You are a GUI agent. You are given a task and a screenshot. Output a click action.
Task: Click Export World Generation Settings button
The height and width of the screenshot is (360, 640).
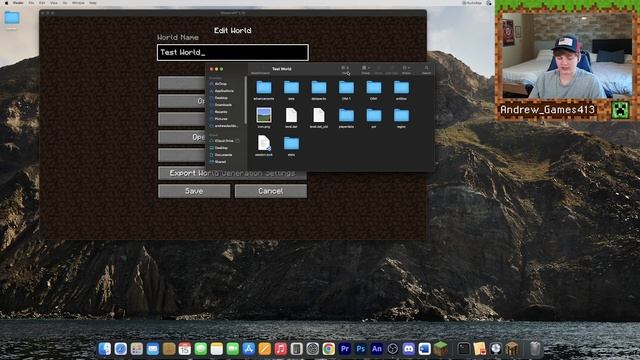pyautogui.click(x=232, y=173)
